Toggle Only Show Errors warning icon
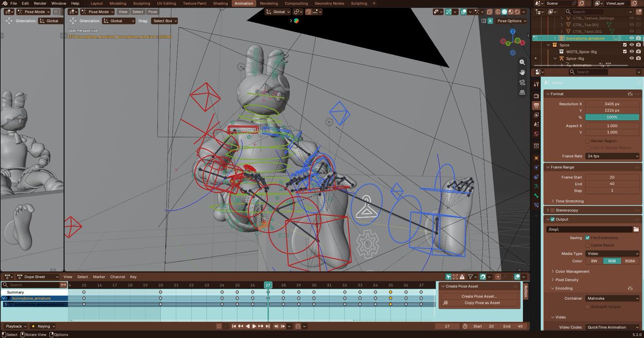 pos(462,277)
